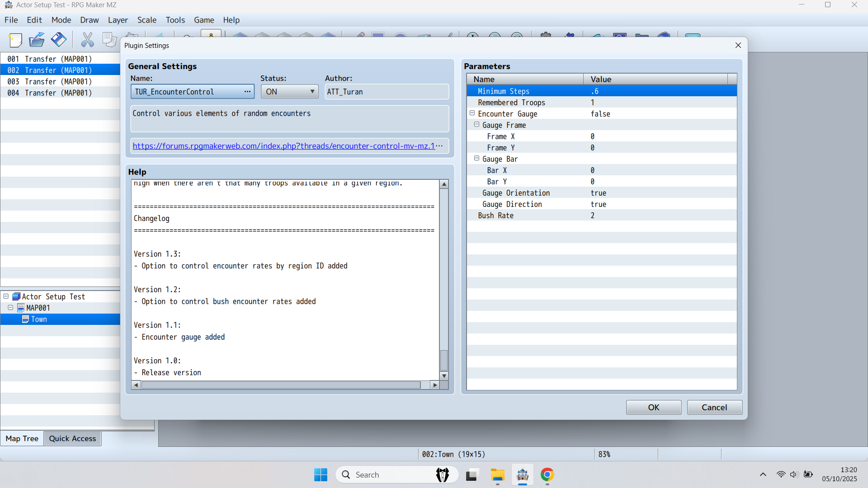Cancel the Plugin Settings dialog
868x488 pixels.
point(714,407)
